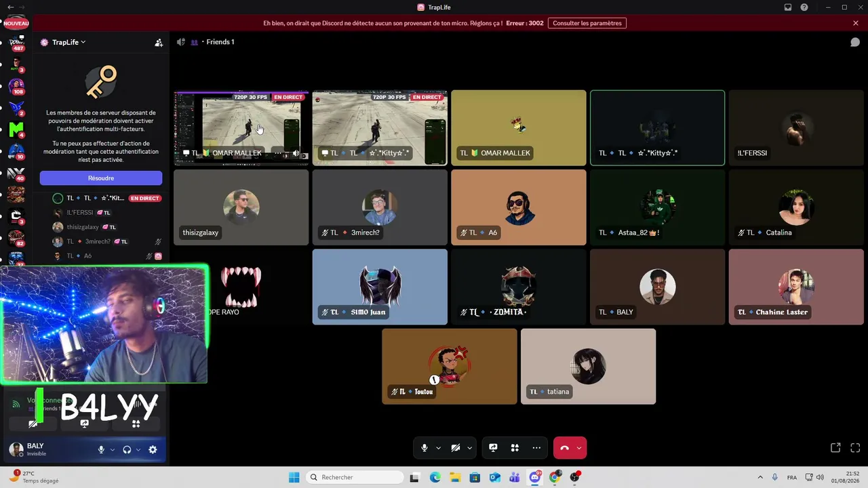The image size is (868, 488).
Task: Open Windows Start menu
Action: [x=294, y=477]
